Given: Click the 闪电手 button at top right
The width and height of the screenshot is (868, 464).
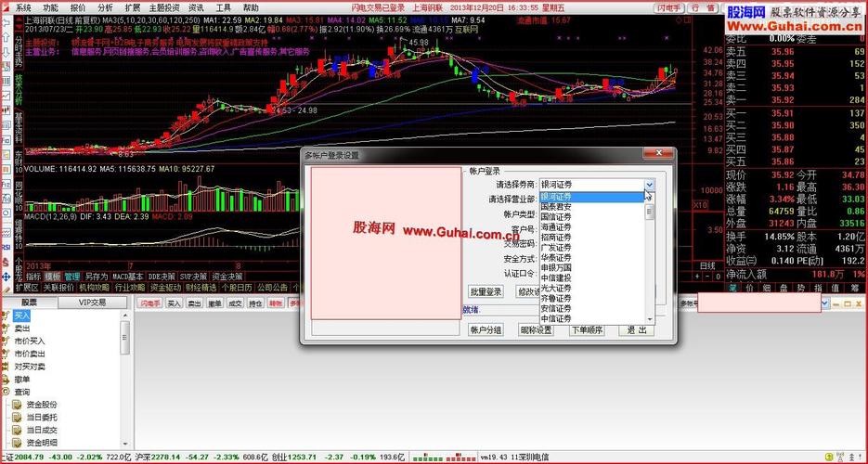Looking at the screenshot, I should click(x=669, y=7).
